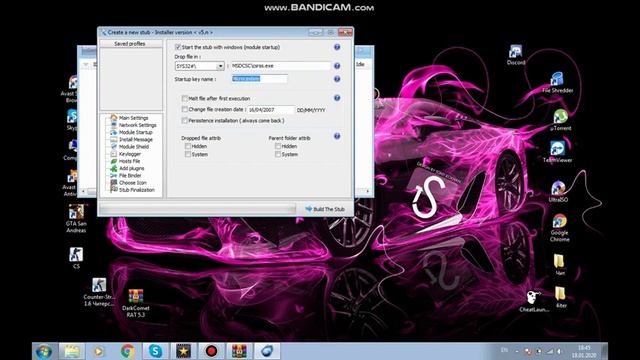The width and height of the screenshot is (640, 360).
Task: Click the stub build progress bar
Action: click(x=198, y=209)
